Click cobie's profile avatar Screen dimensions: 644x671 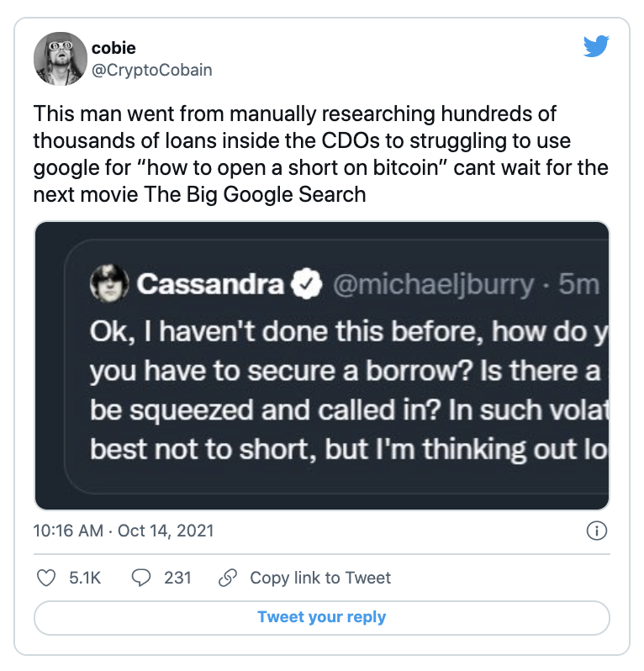(x=60, y=59)
